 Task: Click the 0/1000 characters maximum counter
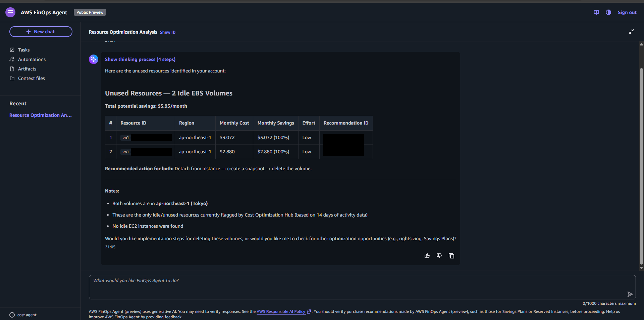pyautogui.click(x=609, y=303)
